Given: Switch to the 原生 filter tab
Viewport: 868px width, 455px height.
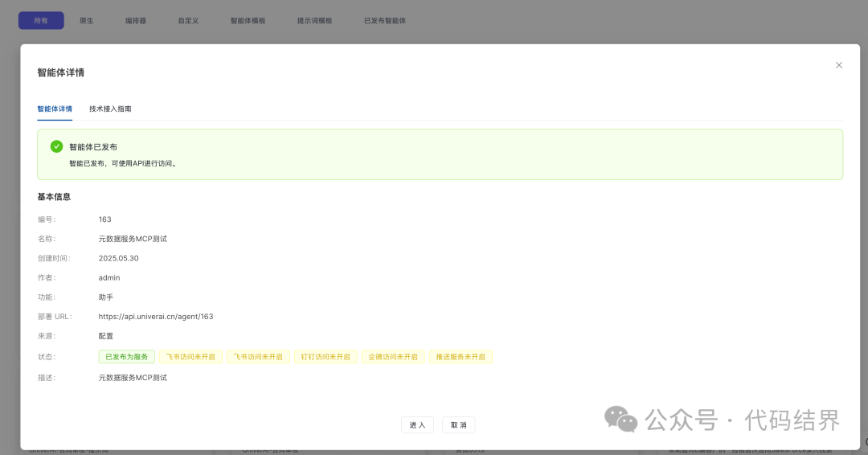Looking at the screenshot, I should coord(86,21).
